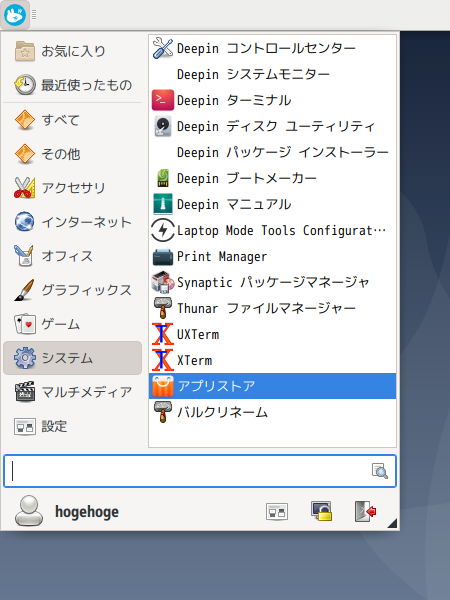This screenshot has width=450, height=600.
Task: Launch Deepin ディスク ユーティリティ via disk icon
Action: point(163,126)
